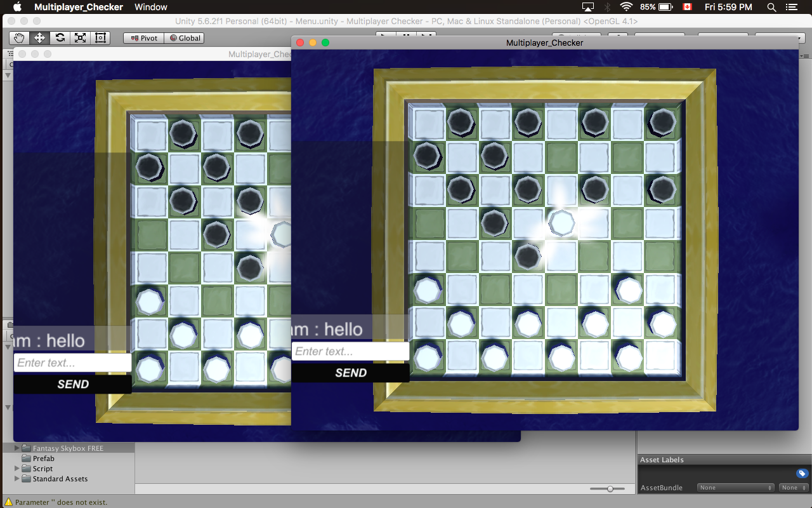Click the front Multiplayer_Checker window title bar
The height and width of the screenshot is (508, 812).
[544, 43]
